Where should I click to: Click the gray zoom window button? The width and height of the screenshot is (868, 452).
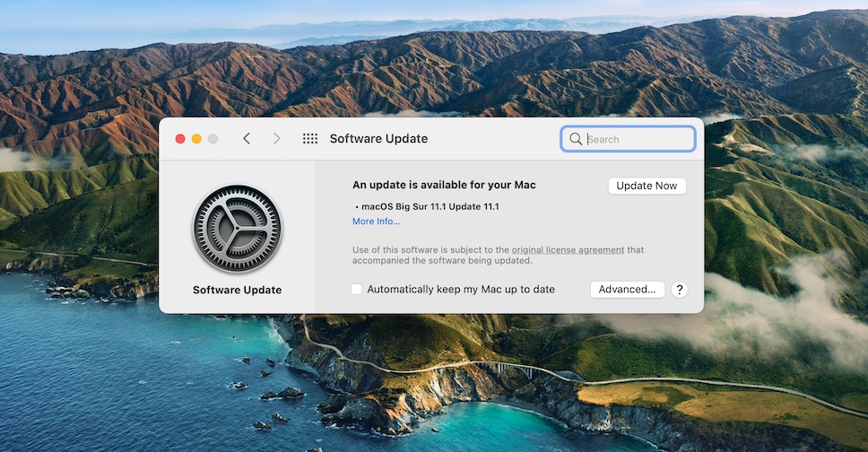(213, 139)
